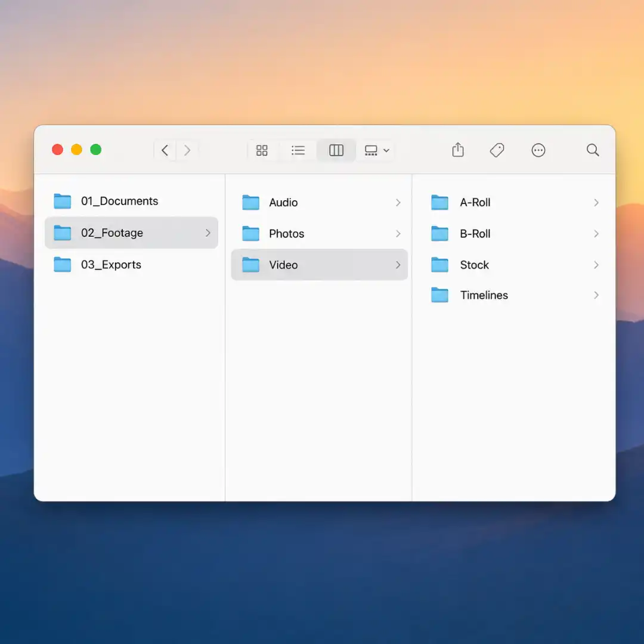
Task: Select the Photos folder name
Action: tap(287, 234)
